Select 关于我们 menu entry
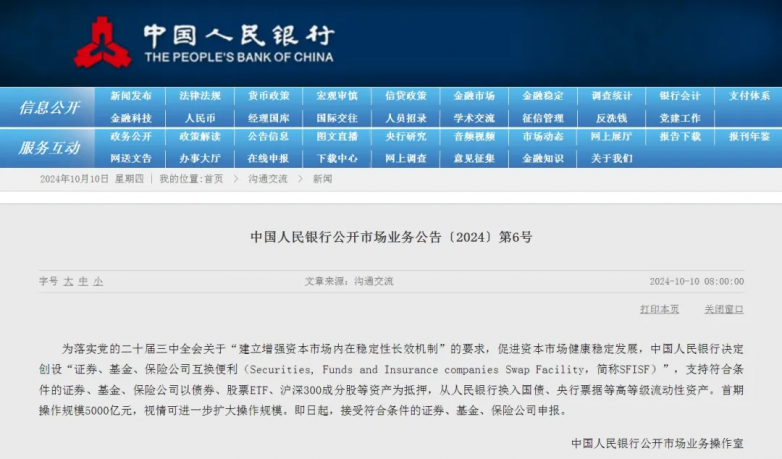782x459 pixels. [611, 159]
